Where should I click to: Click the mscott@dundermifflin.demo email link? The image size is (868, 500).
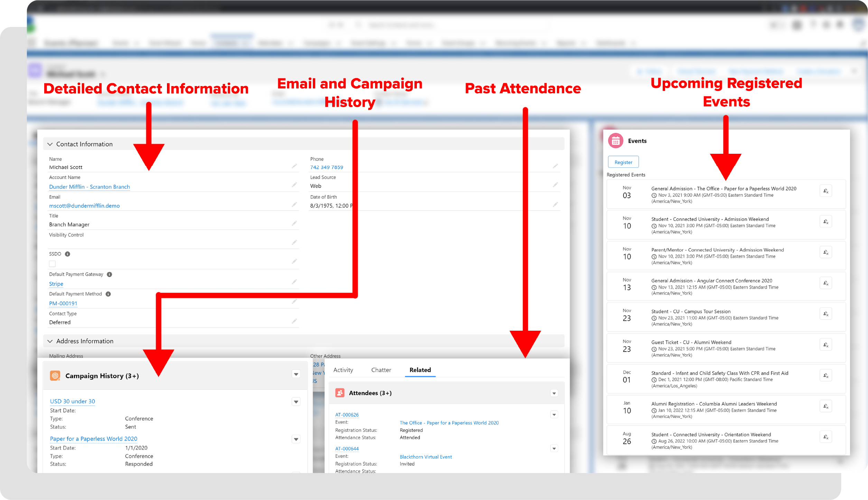(x=84, y=206)
